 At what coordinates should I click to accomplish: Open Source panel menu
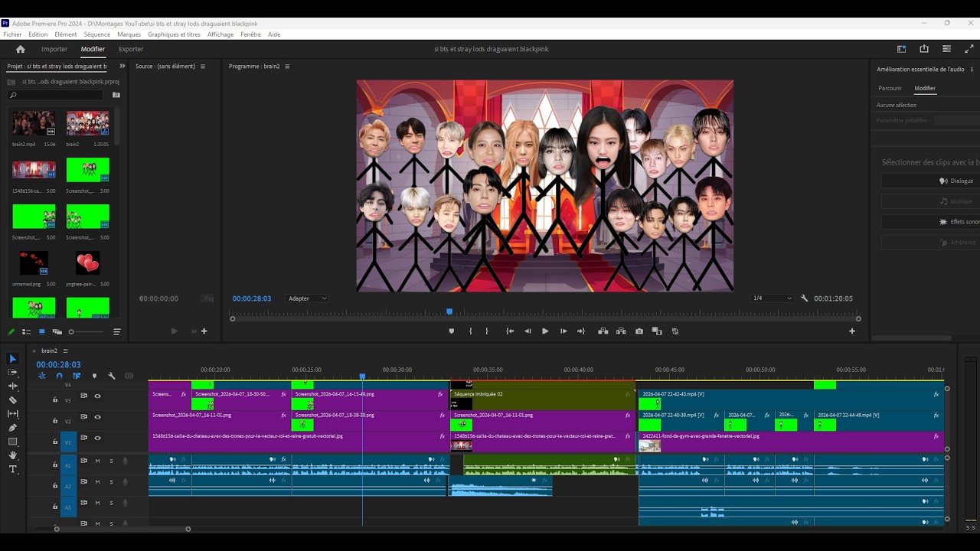click(x=203, y=67)
